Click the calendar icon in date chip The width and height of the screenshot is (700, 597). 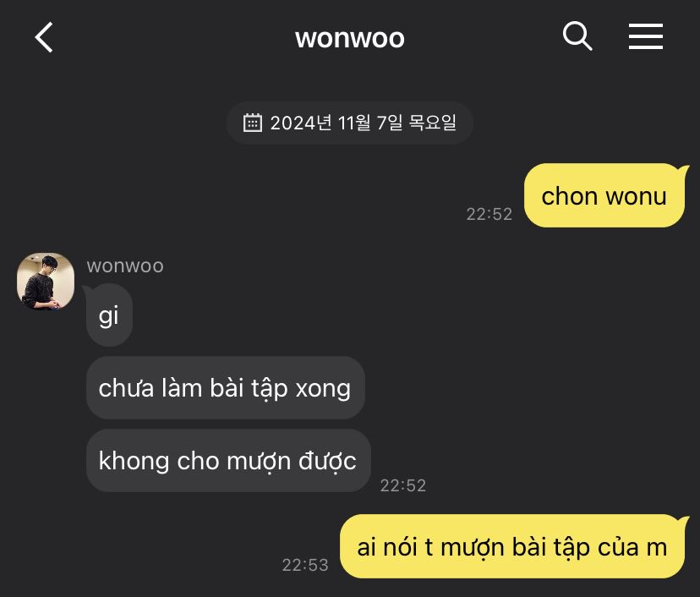[x=252, y=123]
